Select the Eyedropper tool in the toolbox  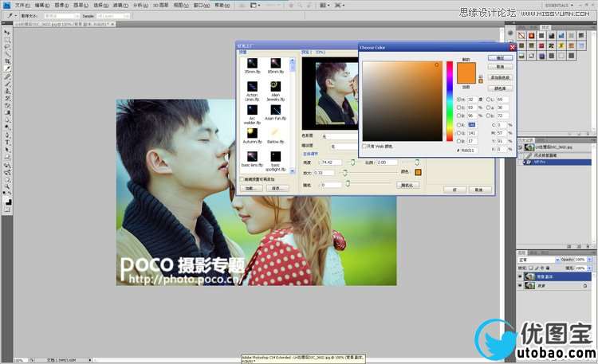pyautogui.click(x=7, y=69)
